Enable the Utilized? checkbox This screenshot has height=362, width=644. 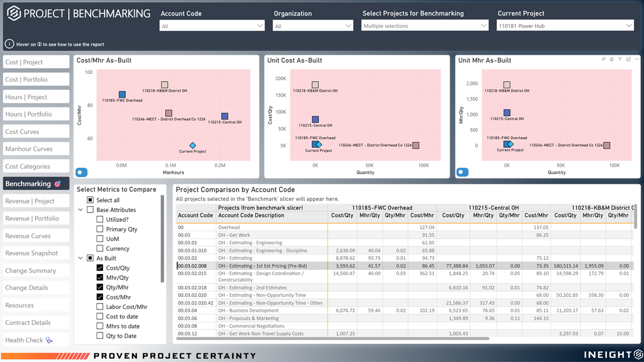point(100,219)
